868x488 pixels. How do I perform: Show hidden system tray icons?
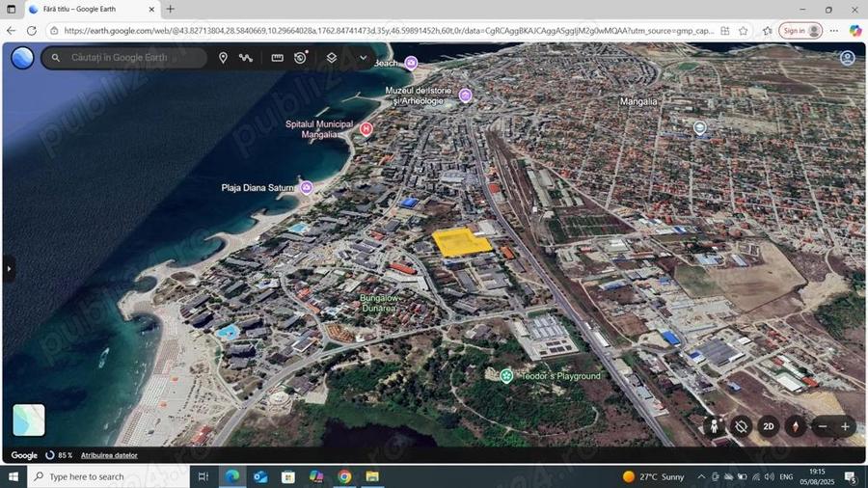click(701, 476)
